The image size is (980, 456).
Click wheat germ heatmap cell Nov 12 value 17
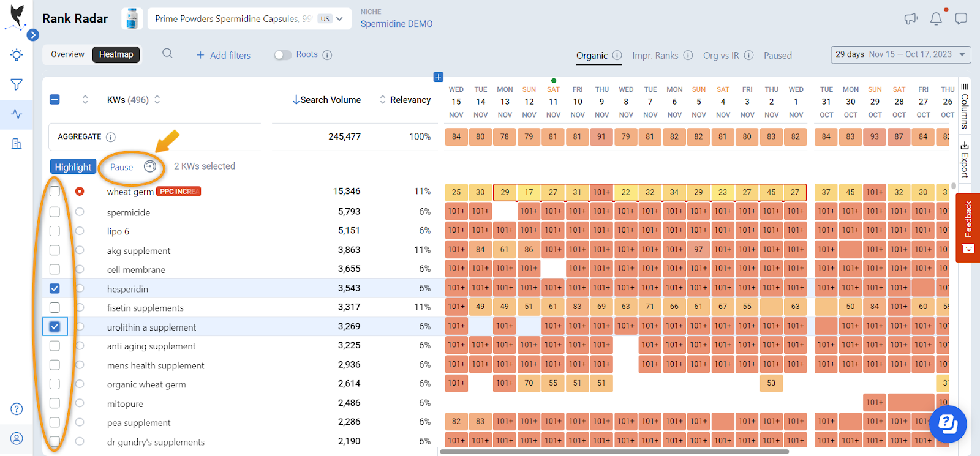pos(529,192)
